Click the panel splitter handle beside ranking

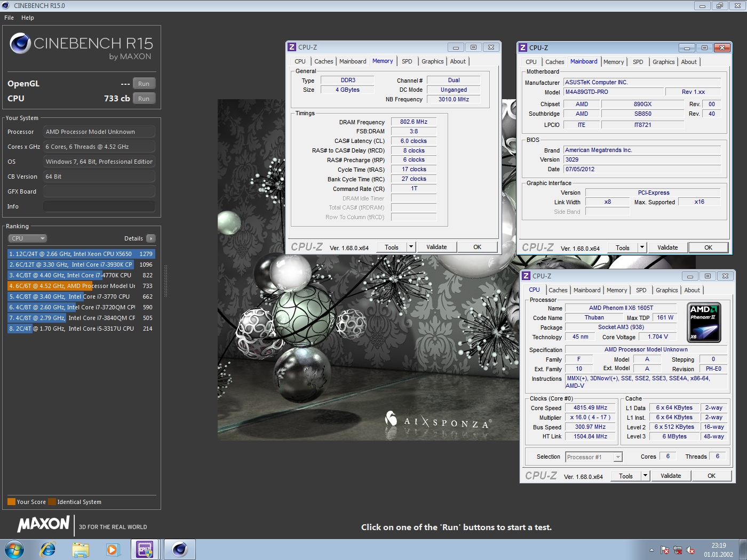(166, 281)
